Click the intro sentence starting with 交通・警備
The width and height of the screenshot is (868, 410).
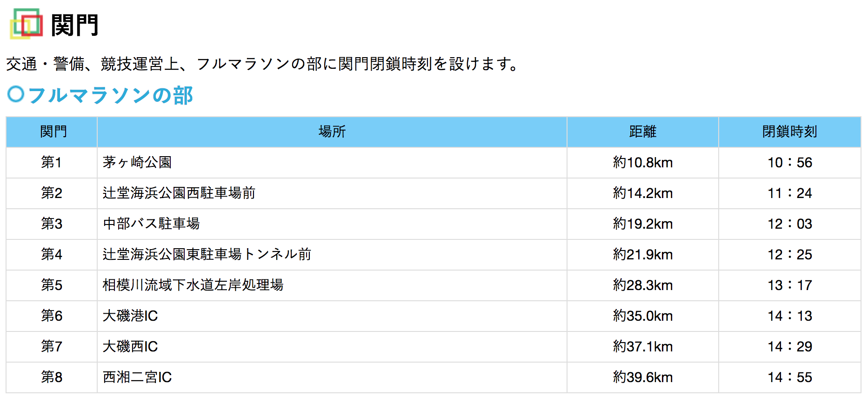(x=263, y=64)
